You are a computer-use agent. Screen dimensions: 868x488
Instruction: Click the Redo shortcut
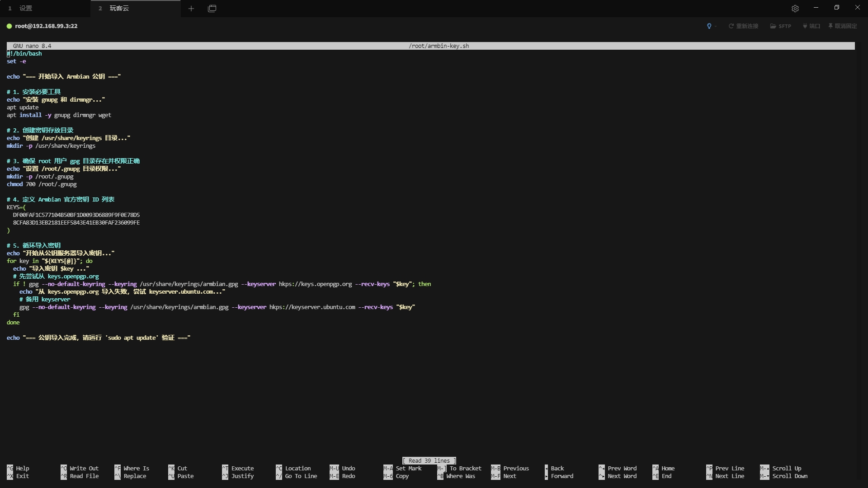tap(342, 476)
